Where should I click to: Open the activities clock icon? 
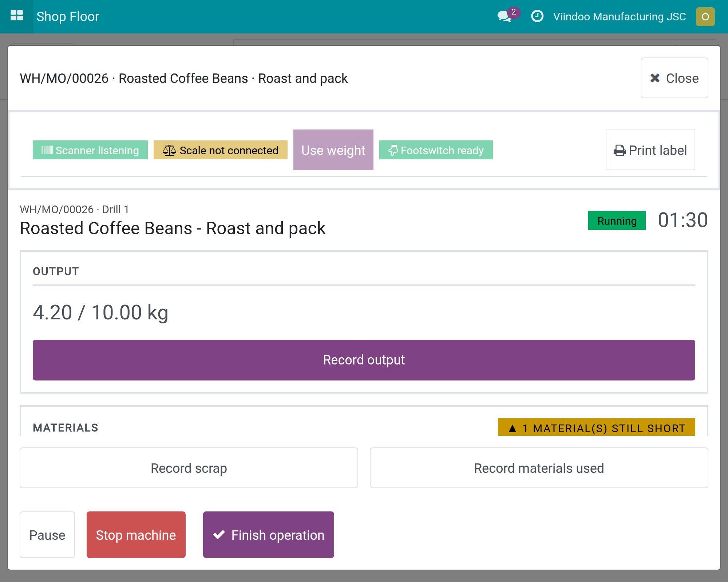tap(537, 16)
